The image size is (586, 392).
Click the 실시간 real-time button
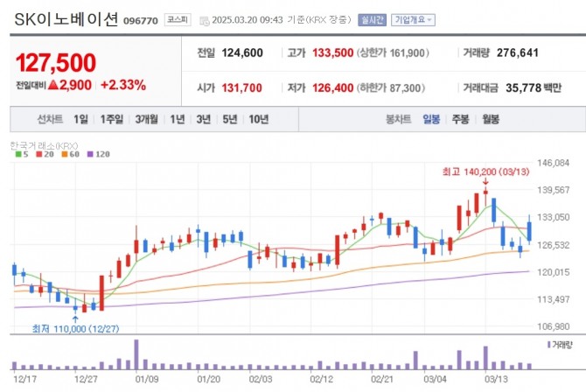pyautogui.click(x=372, y=20)
